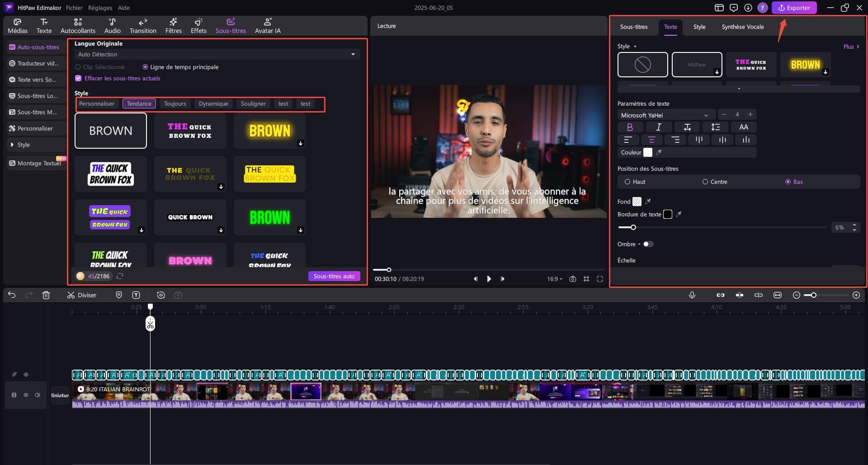Screen dimensions: 868x465
Task: Toggle video track visibility eye
Action: pyautogui.click(x=26, y=395)
